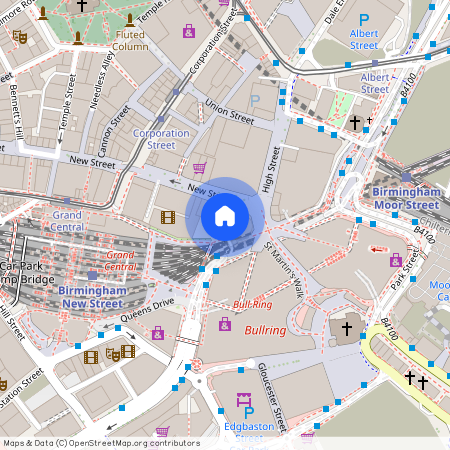Image resolution: width=450 pixels, height=450 pixels.
Task: Click the Birmingham Moor Street station label
Action: pos(407,198)
